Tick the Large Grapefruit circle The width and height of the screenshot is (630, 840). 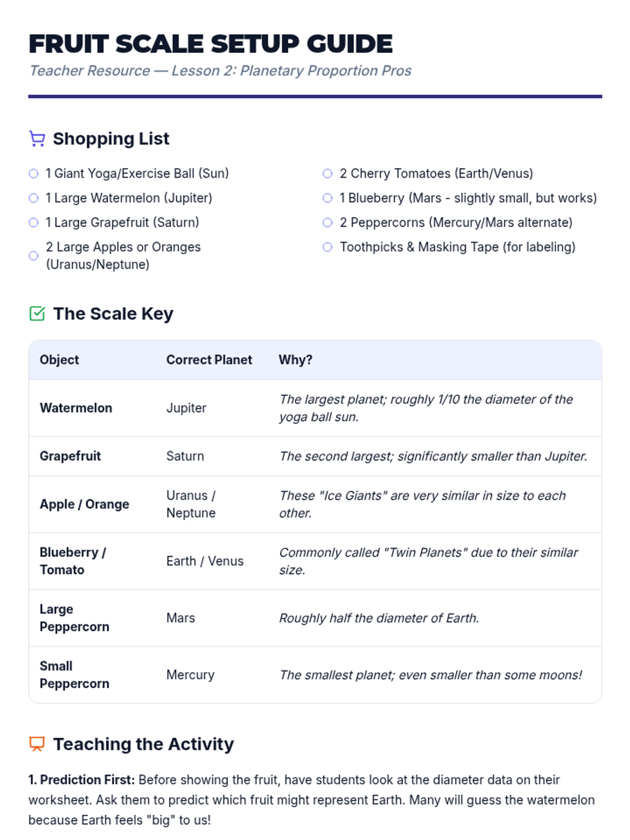[34, 223]
